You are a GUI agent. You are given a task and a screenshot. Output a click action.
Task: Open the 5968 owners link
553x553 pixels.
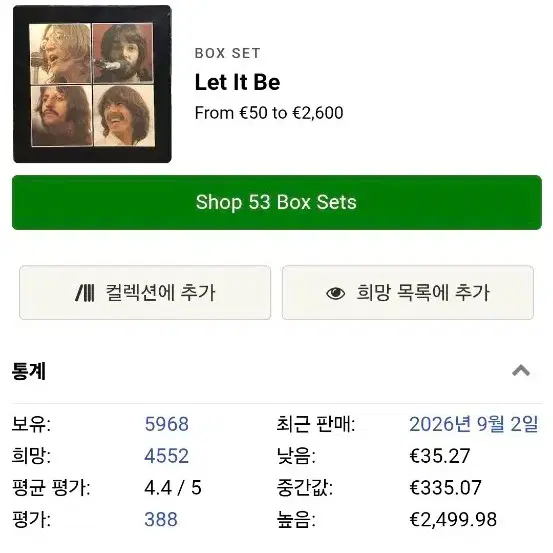click(x=166, y=424)
